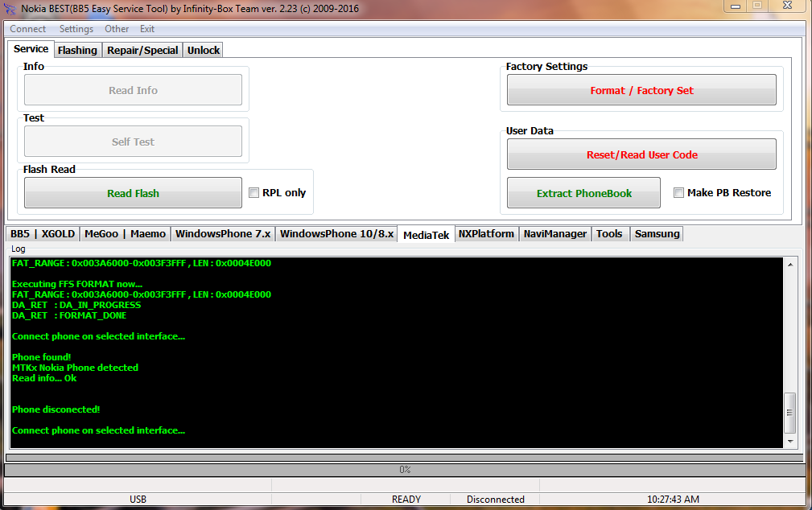Click the 'Phone disconnected!' log line
The width and height of the screenshot is (812, 510).
56,409
